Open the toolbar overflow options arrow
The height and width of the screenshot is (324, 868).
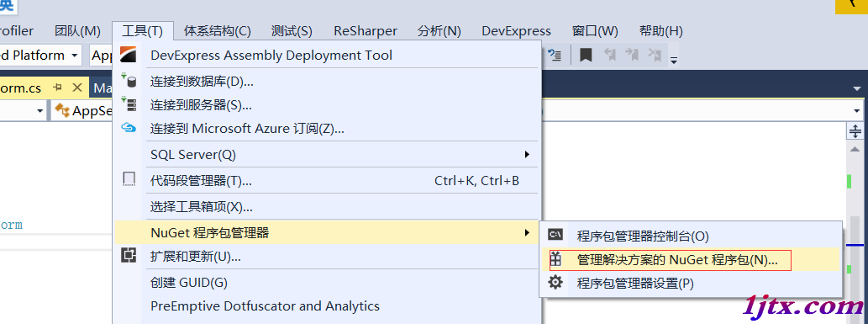674,60
